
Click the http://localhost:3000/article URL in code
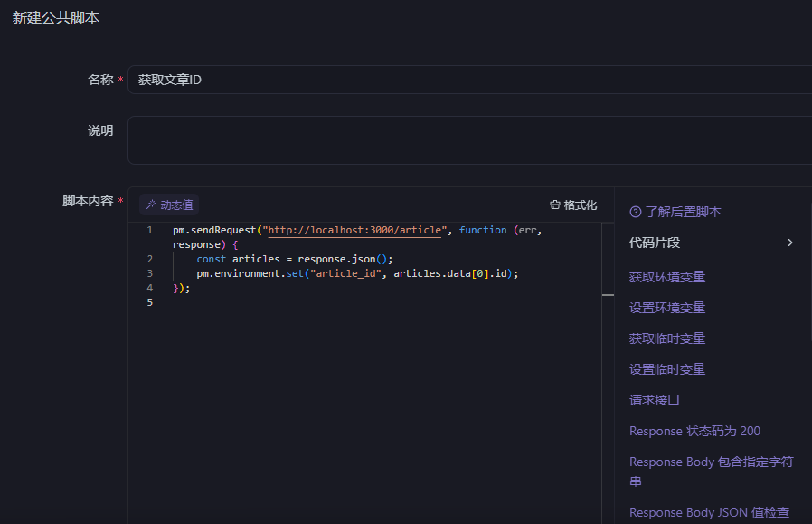354,230
